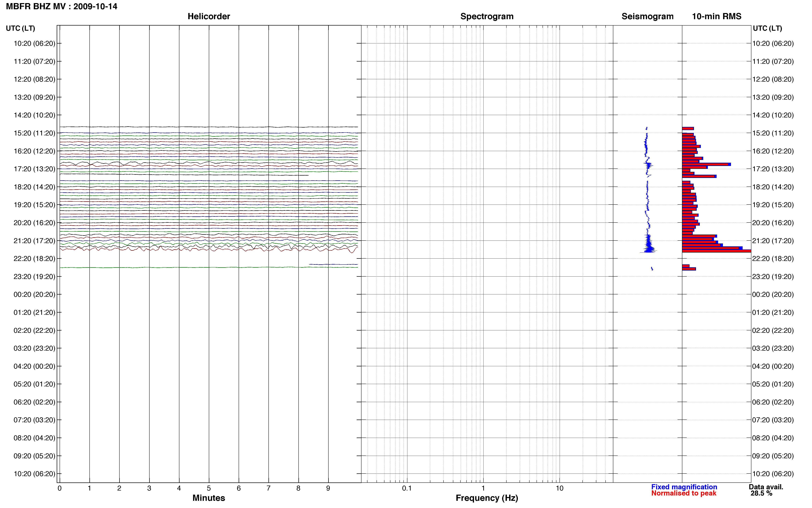This screenshot has height=508, width=812.
Task: Click minute tick label '9' on helicorder
Action: point(328,488)
